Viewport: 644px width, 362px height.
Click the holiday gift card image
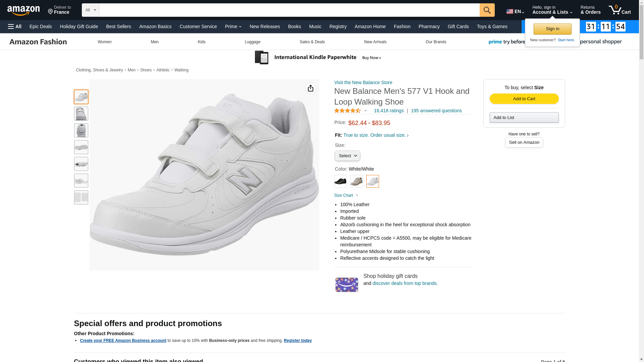click(x=346, y=285)
